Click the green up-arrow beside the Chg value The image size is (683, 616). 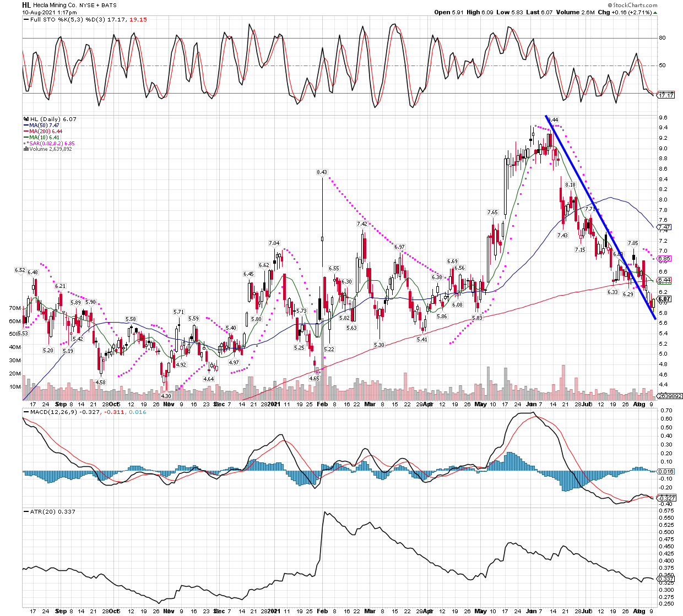654,13
